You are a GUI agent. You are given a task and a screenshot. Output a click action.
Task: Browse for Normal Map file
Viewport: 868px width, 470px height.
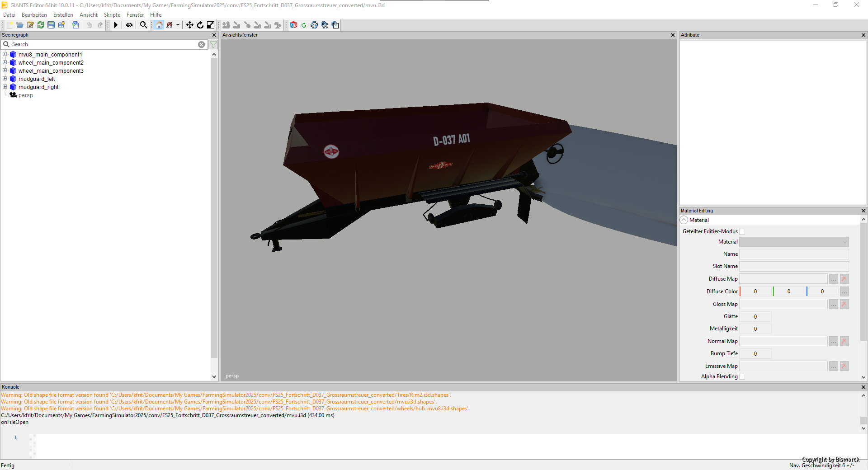[834, 341]
